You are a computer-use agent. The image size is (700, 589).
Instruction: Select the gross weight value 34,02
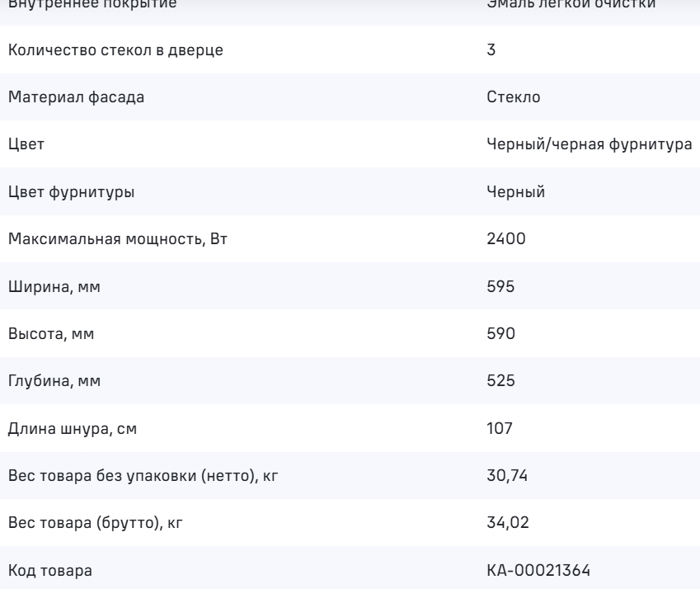coord(505,523)
